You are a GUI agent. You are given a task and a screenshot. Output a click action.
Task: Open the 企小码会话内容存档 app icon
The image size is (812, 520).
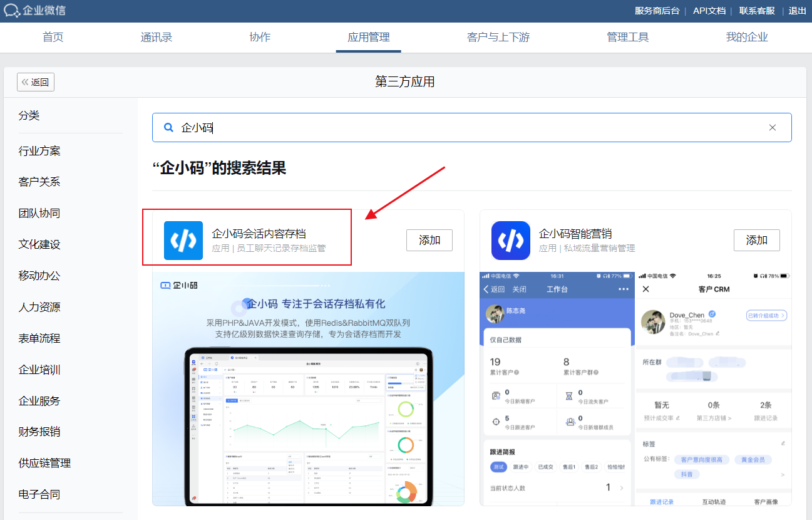point(183,241)
